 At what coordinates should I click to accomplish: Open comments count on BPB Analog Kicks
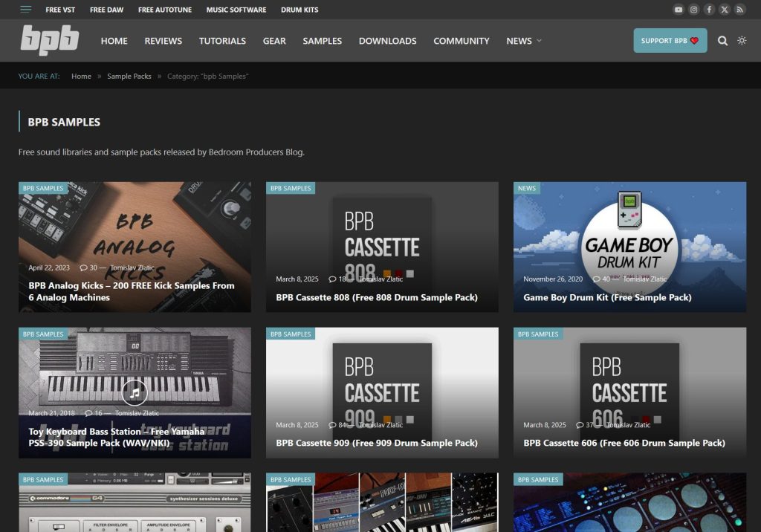[x=88, y=267]
